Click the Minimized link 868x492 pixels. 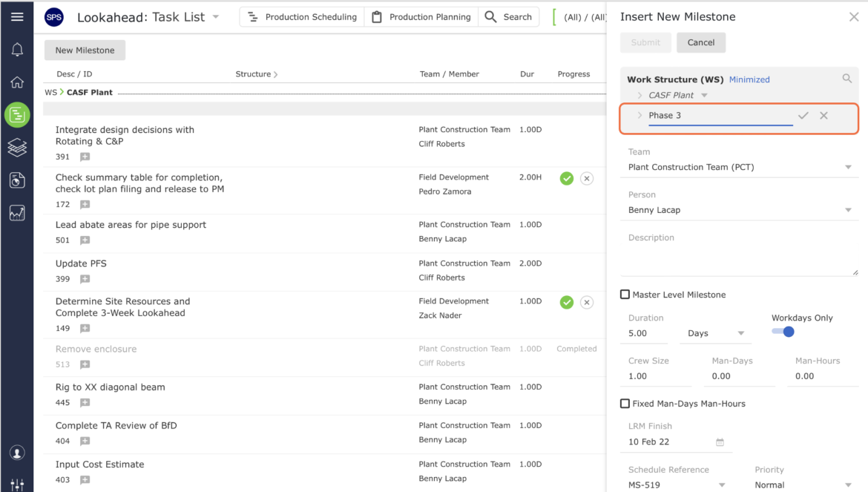749,79
